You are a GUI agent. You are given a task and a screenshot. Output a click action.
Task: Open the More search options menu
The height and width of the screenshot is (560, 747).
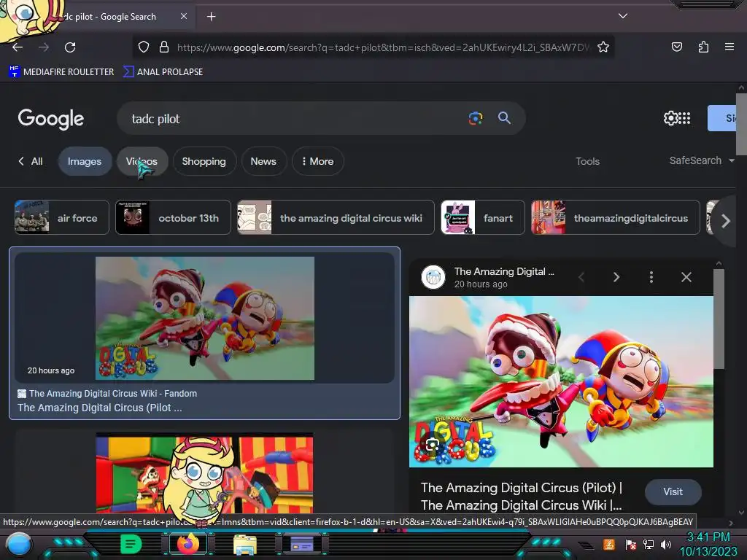pos(318,161)
